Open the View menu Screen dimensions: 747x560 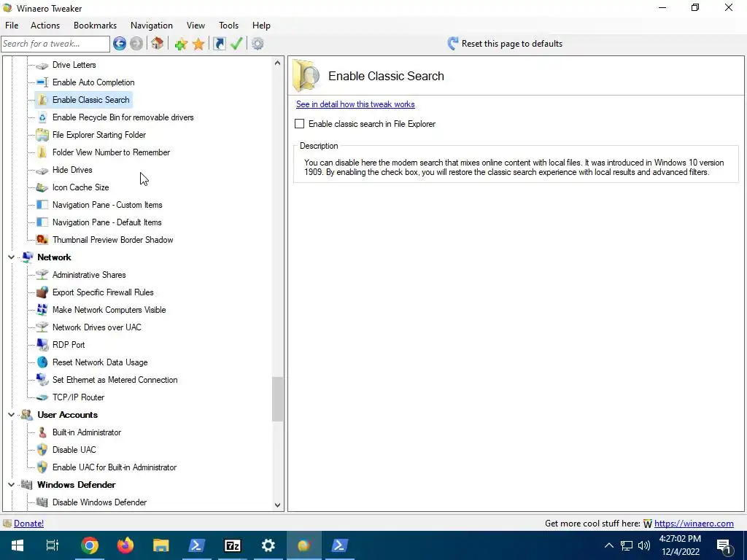[196, 26]
